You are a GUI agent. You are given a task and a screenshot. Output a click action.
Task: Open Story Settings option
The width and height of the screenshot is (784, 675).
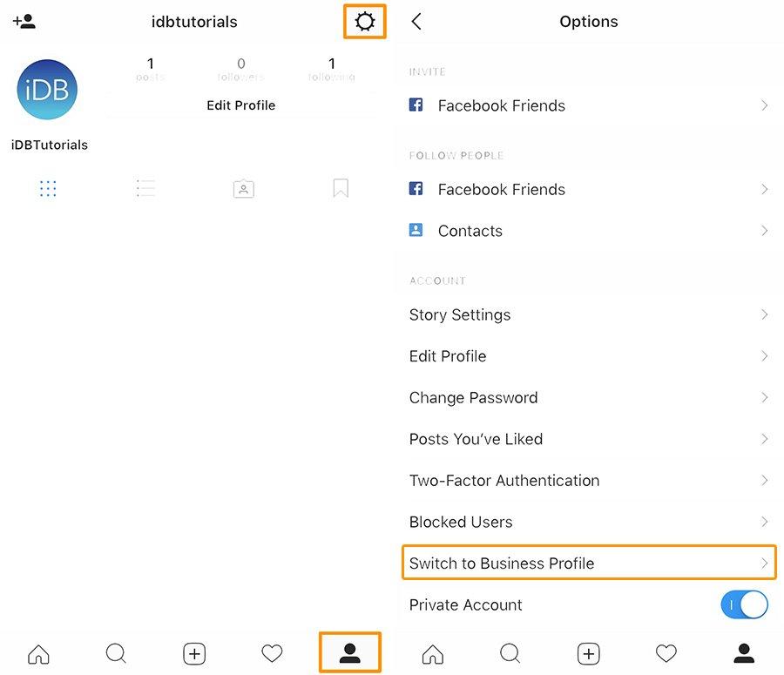click(460, 314)
